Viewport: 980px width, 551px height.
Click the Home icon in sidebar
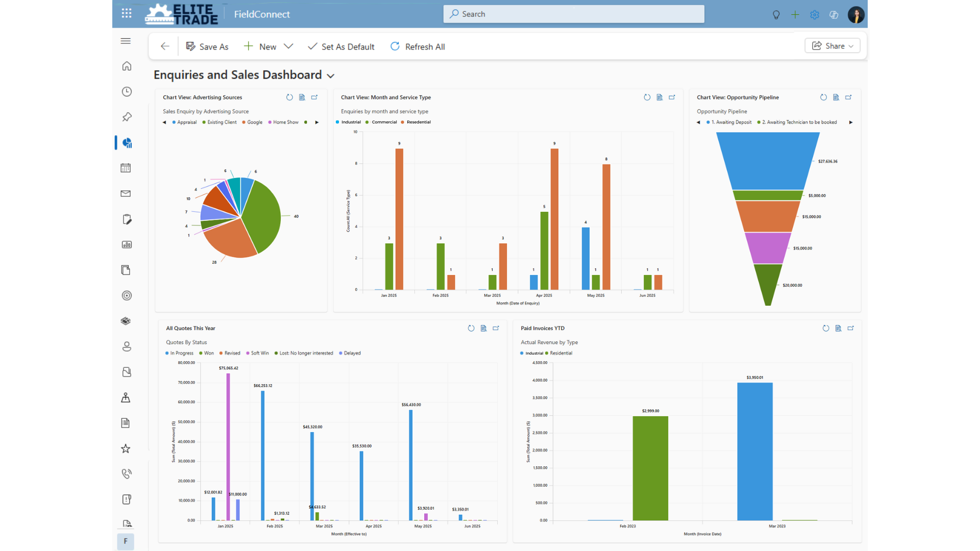click(127, 66)
